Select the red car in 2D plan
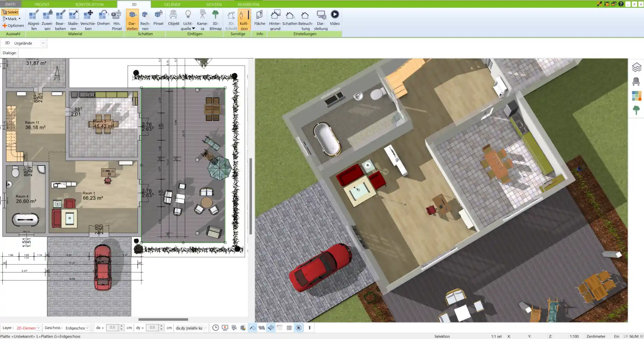The image size is (644, 339). point(102,267)
